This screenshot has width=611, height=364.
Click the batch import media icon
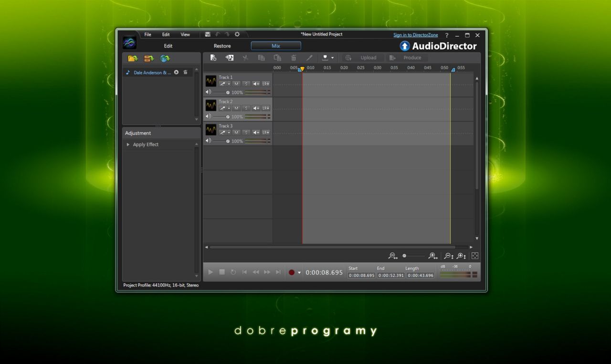tap(149, 58)
